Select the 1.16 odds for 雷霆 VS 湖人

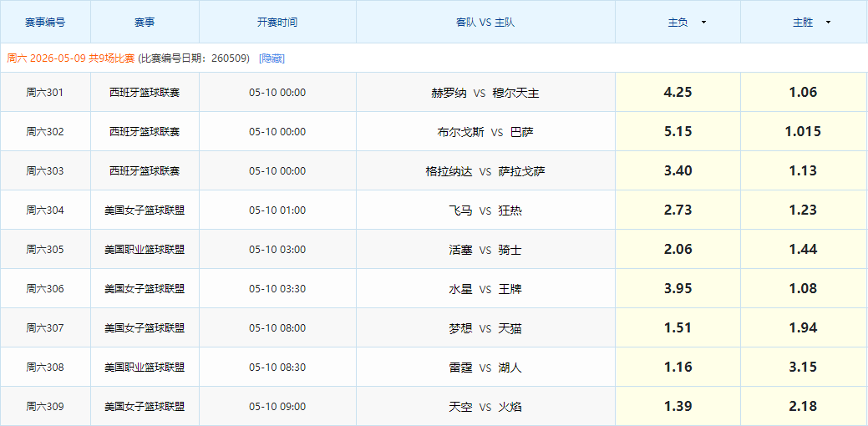tap(678, 368)
